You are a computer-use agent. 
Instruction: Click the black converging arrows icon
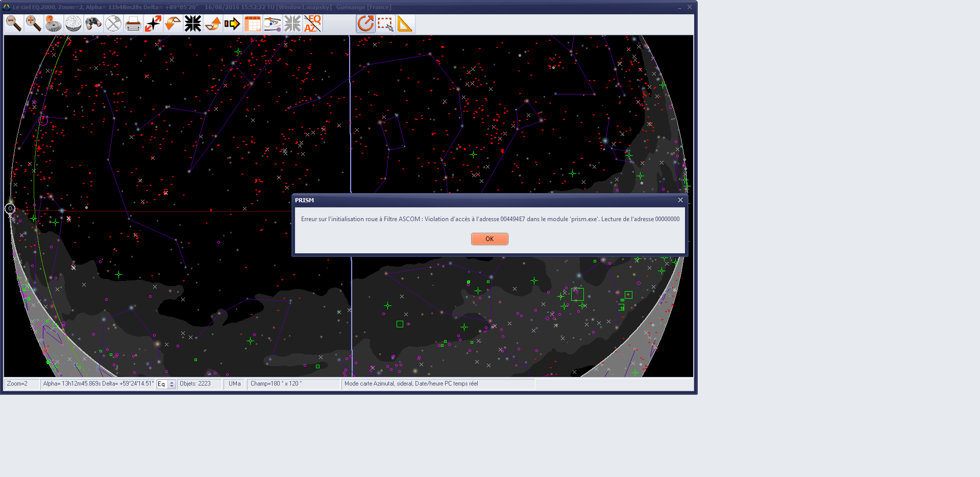coord(193,23)
